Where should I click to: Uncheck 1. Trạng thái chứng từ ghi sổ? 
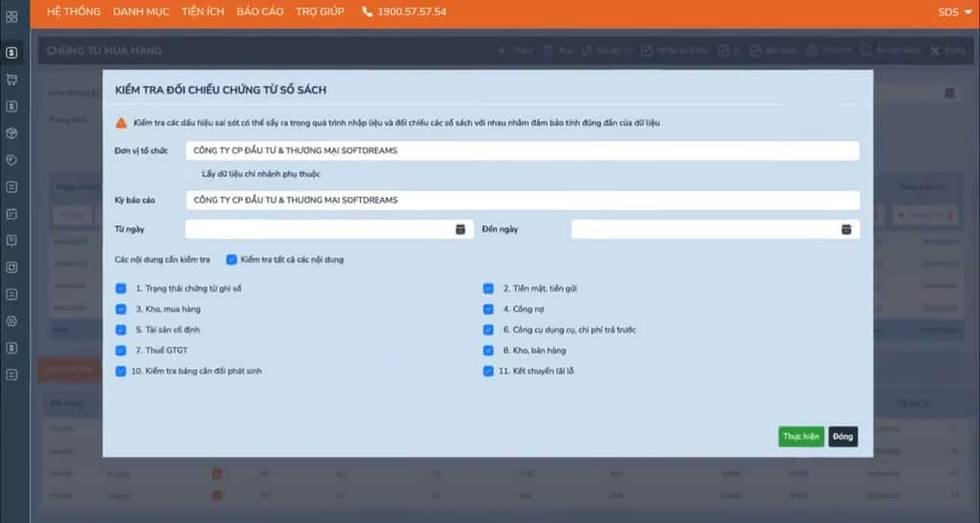click(x=121, y=288)
